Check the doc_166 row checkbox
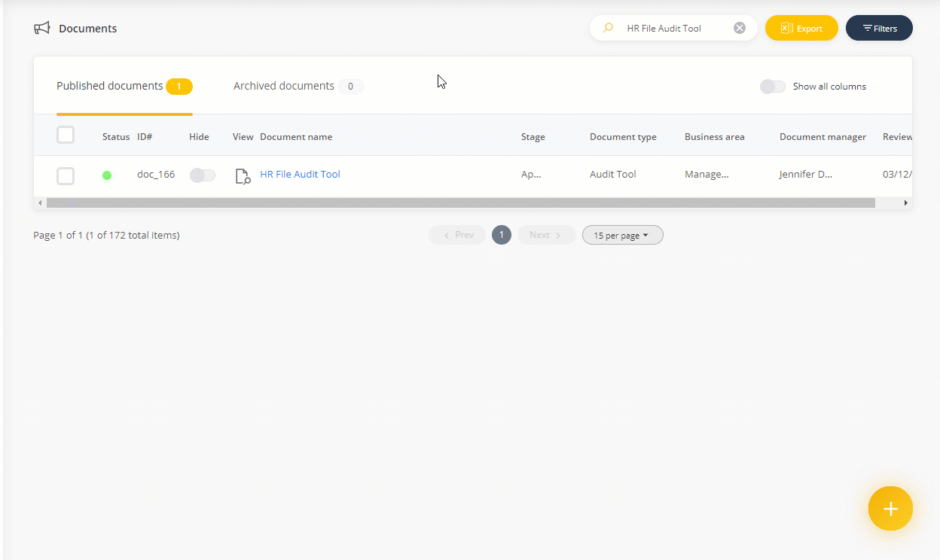The width and height of the screenshot is (940, 560). pos(66,176)
